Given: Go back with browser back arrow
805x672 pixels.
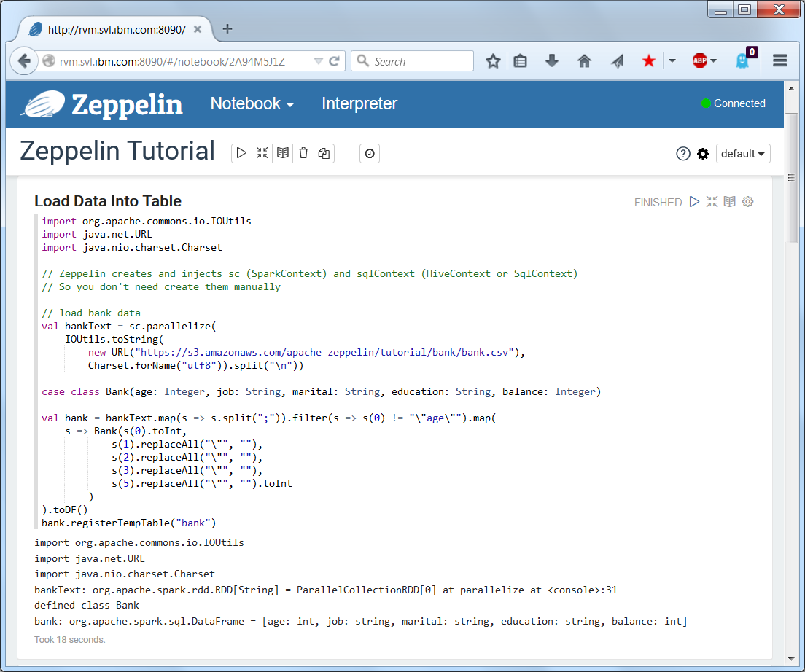Looking at the screenshot, I should (24, 61).
